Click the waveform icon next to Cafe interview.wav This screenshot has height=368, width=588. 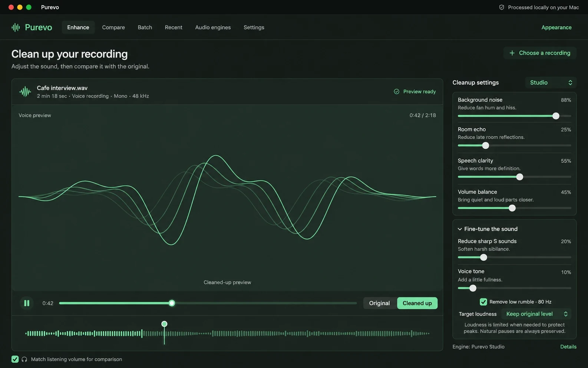pyautogui.click(x=25, y=92)
